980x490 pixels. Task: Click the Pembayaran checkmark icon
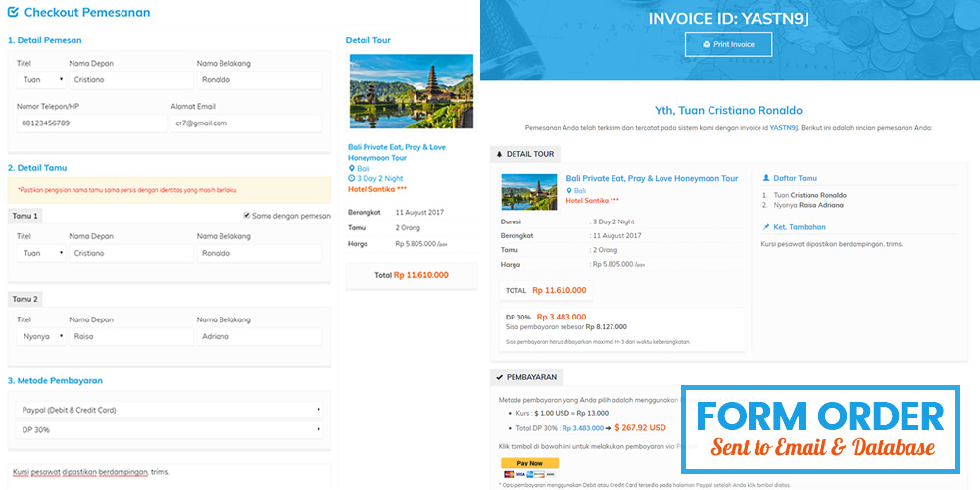tap(499, 377)
